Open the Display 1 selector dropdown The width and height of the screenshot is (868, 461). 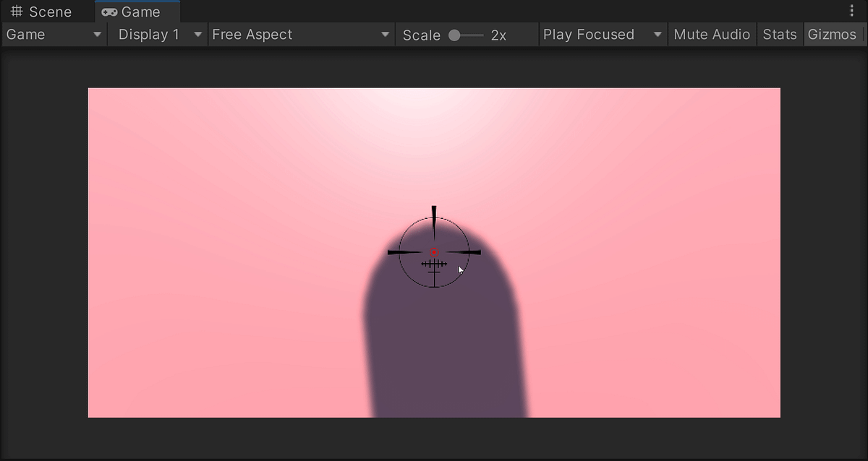pos(157,34)
